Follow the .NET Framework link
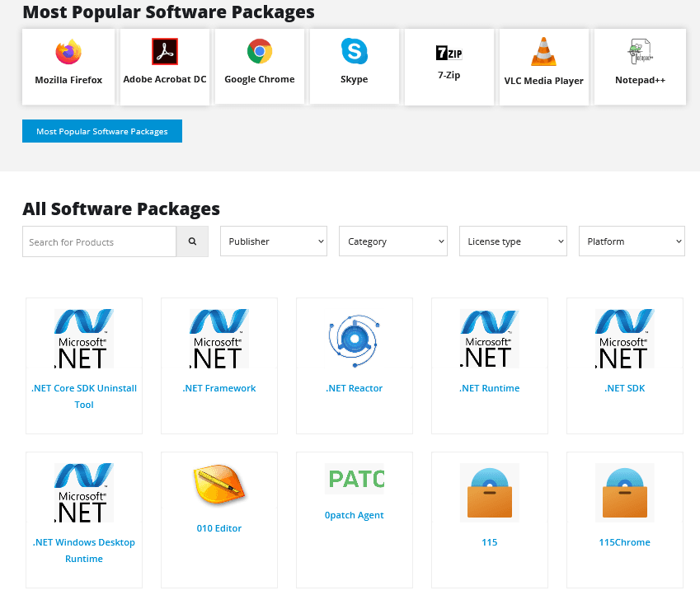The width and height of the screenshot is (700, 595). (x=219, y=388)
